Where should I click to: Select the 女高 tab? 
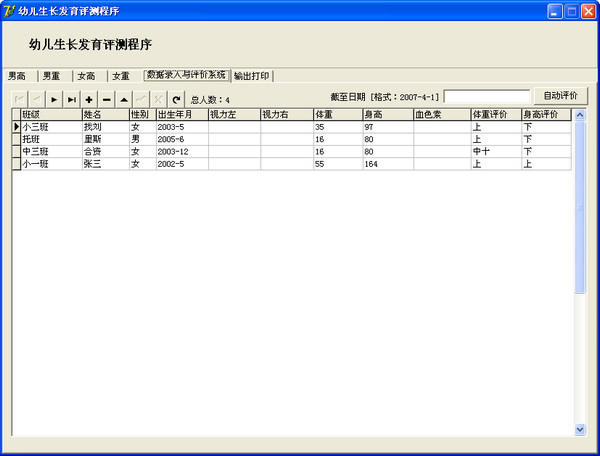tap(86, 76)
